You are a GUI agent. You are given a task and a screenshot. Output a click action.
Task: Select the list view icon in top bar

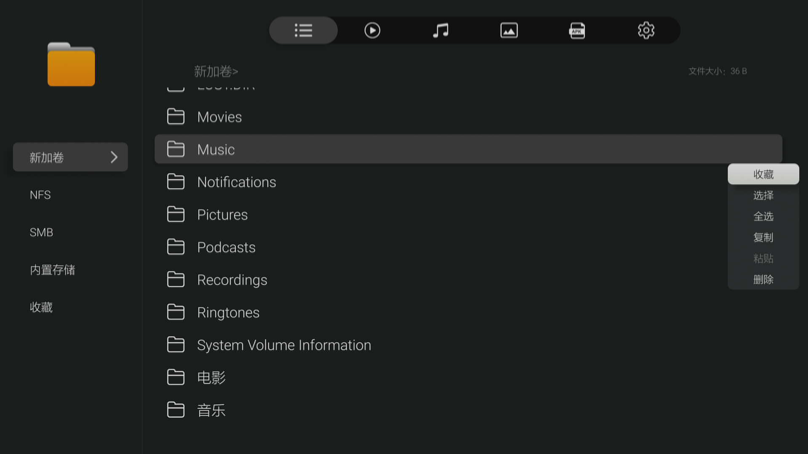(x=304, y=31)
